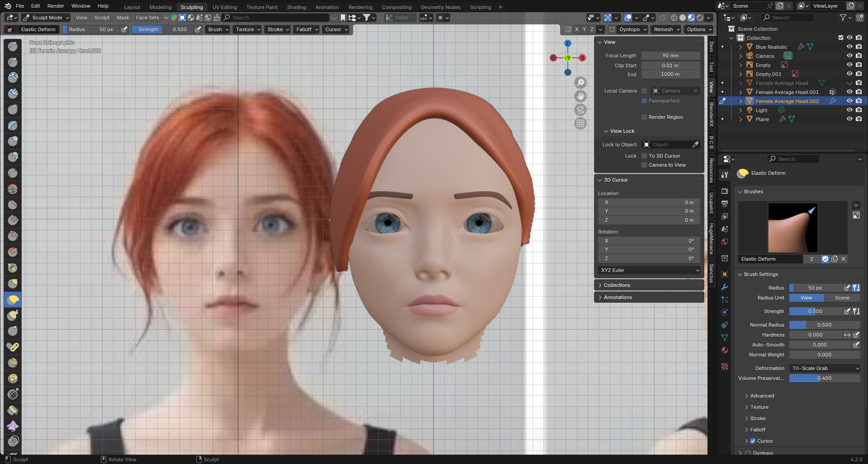Hide the Light object in viewport
868x464 pixels.
849,110
